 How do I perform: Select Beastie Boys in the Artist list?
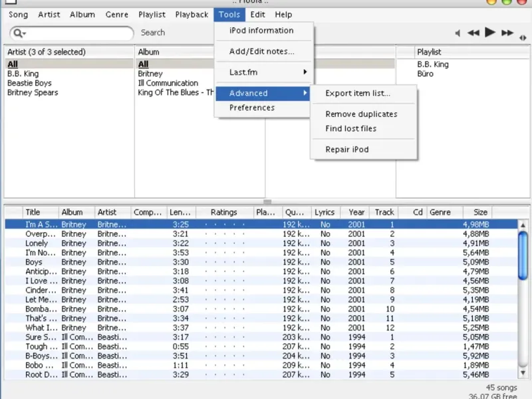pyautogui.click(x=29, y=83)
